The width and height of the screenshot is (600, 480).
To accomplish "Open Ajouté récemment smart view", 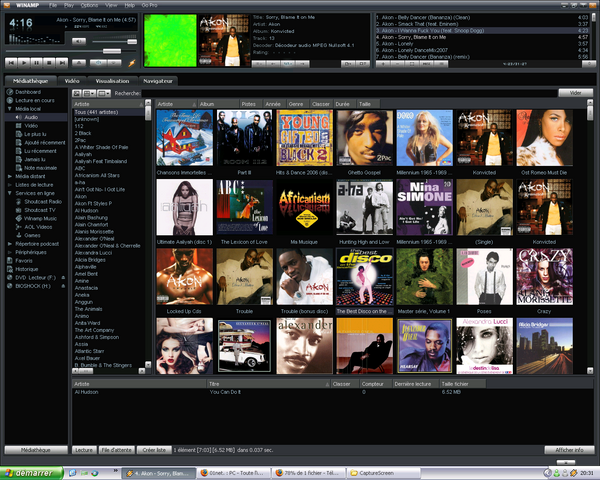I will pos(40,142).
